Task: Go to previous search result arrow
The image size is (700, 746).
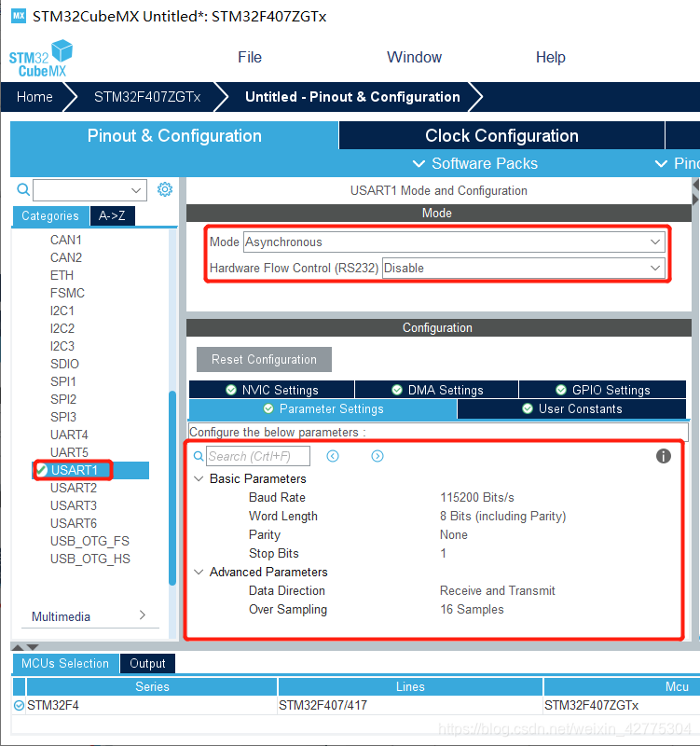Action: tap(333, 456)
